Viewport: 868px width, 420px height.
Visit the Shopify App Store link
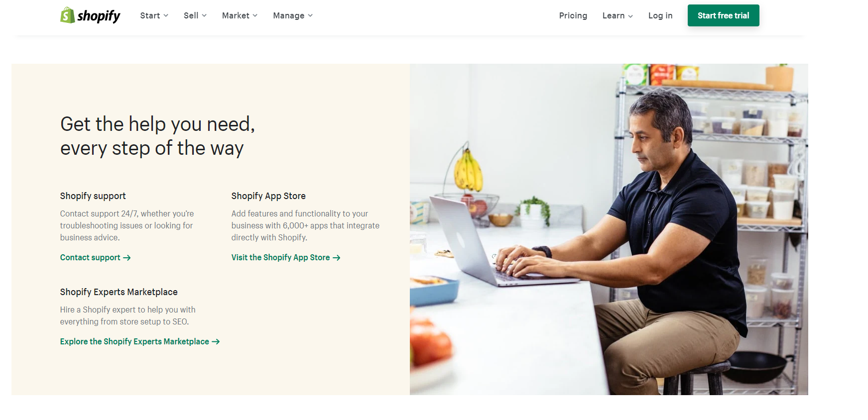280,258
